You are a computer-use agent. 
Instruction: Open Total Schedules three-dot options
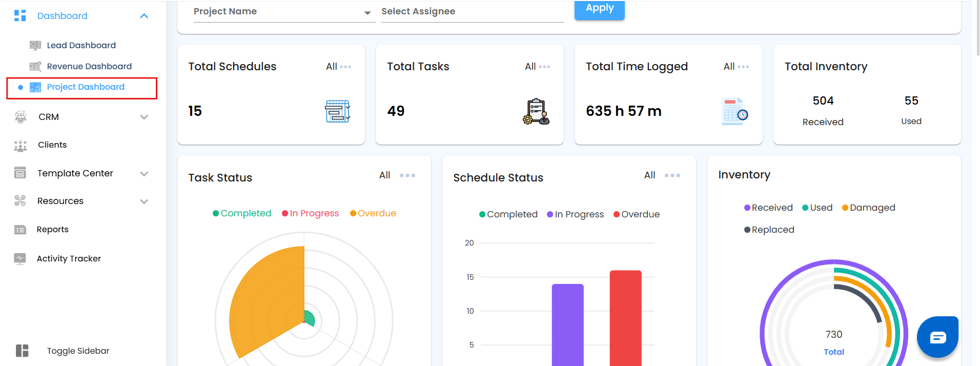tap(346, 67)
